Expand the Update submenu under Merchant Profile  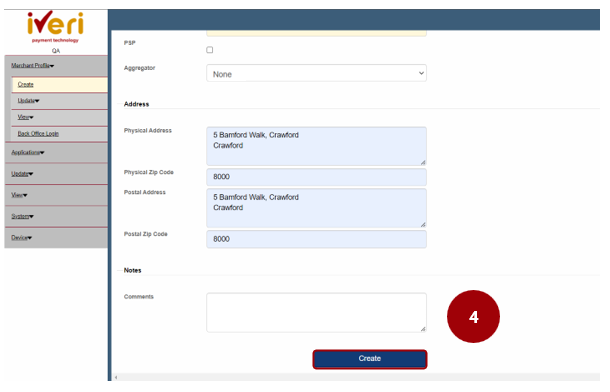pos(28,101)
